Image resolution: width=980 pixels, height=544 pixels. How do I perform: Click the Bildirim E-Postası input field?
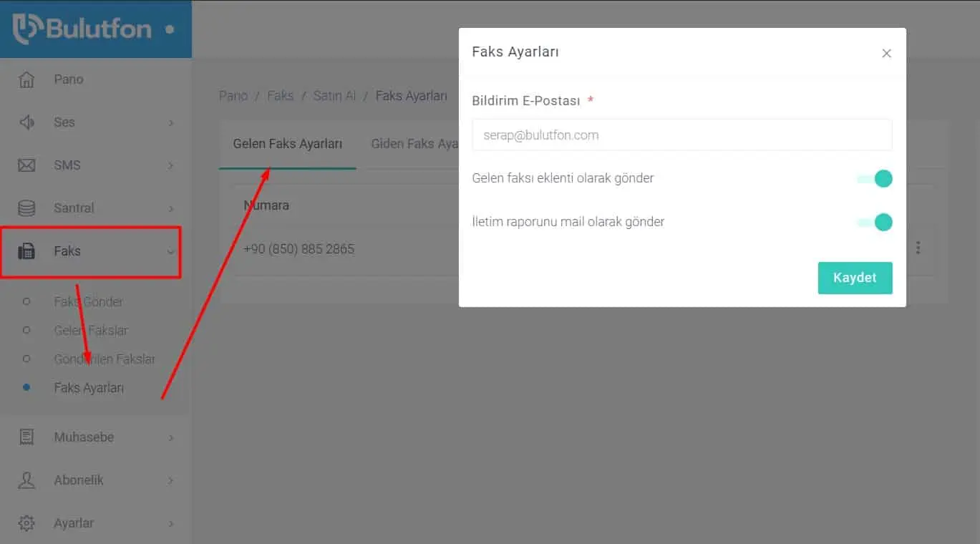pyautogui.click(x=682, y=135)
